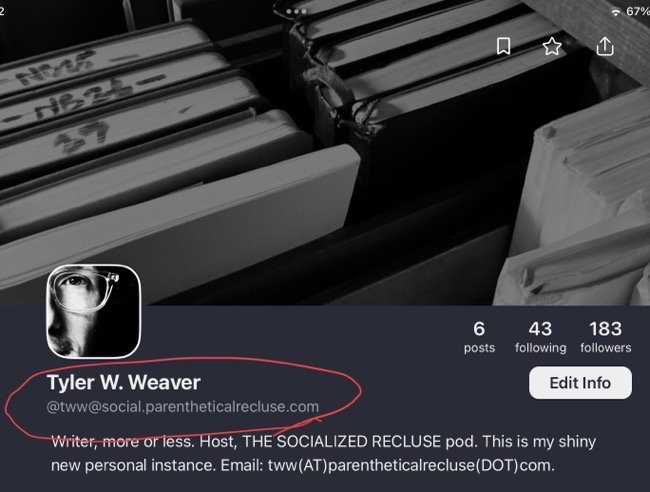Select the display name Tyler W. Weaver
The image size is (650, 492).
point(124,382)
